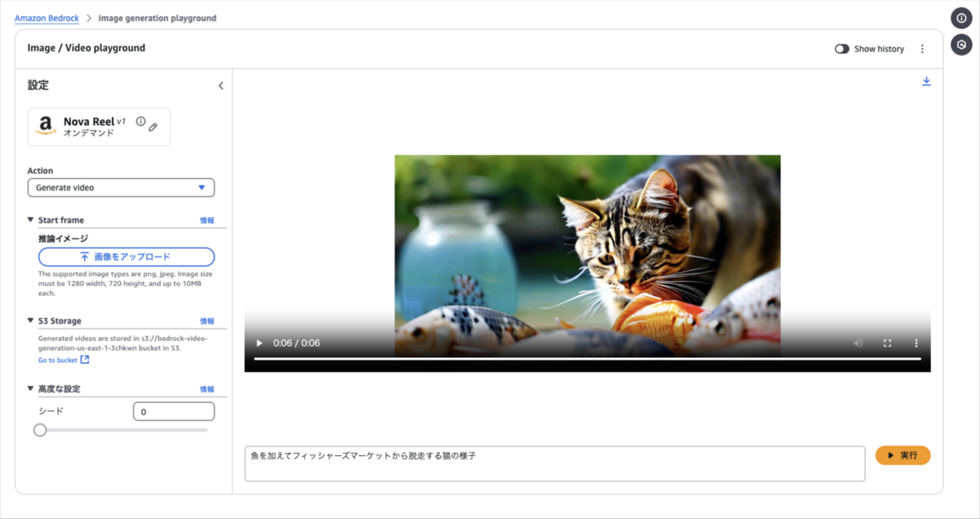Open the Go to bucket link
This screenshot has width=980, height=519.
(x=64, y=360)
